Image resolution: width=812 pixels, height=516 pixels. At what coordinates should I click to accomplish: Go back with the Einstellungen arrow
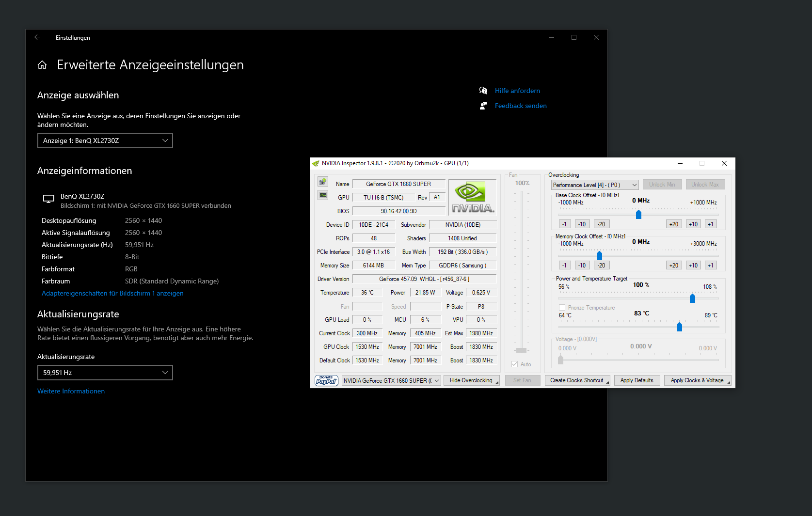[x=37, y=37]
